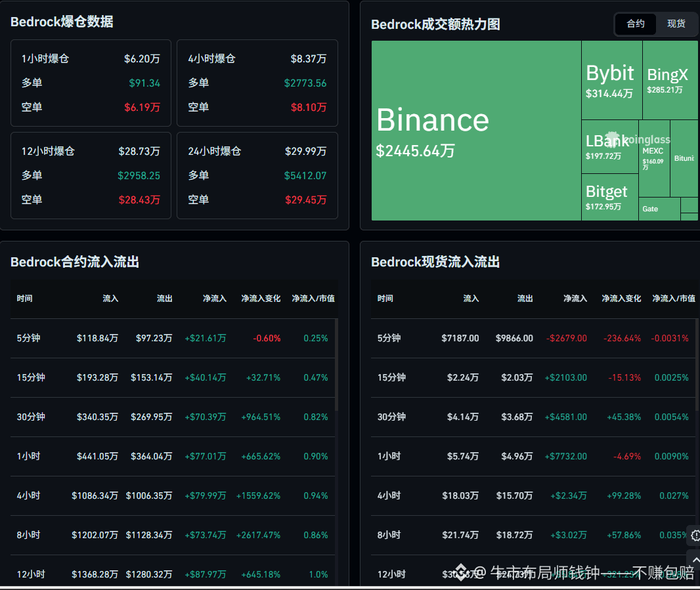Select the 1小时 row in contract flow table
The image size is (700, 590).
(173, 456)
